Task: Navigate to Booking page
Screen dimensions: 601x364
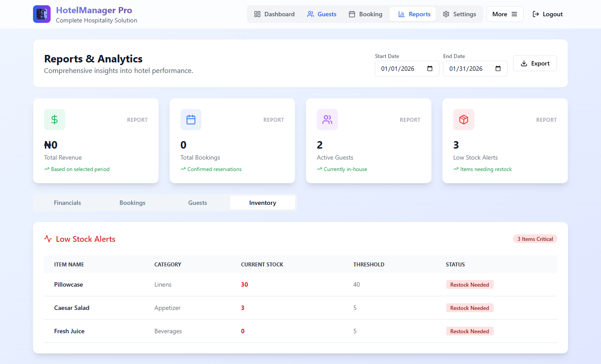Action: click(x=365, y=14)
